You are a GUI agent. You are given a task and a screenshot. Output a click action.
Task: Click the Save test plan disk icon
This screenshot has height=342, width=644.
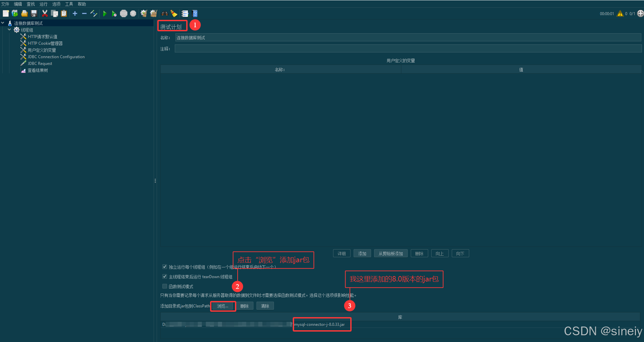pos(34,13)
